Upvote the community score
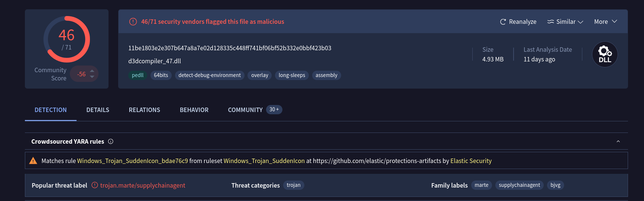The height and width of the screenshot is (201, 644). click(x=92, y=71)
